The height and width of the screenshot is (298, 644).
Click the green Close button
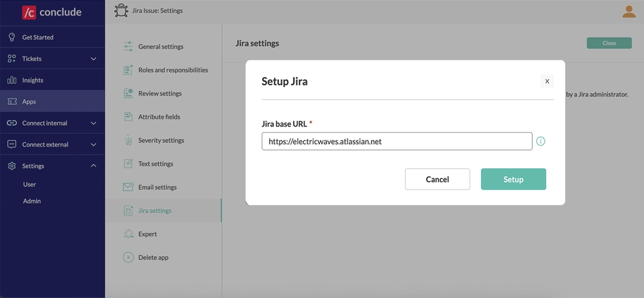[609, 43]
